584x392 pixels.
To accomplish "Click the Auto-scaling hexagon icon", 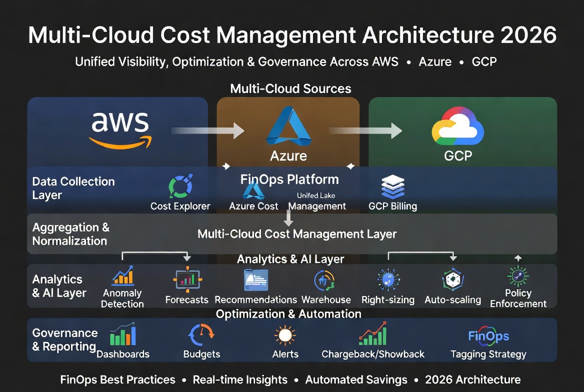I will pyautogui.click(x=453, y=279).
